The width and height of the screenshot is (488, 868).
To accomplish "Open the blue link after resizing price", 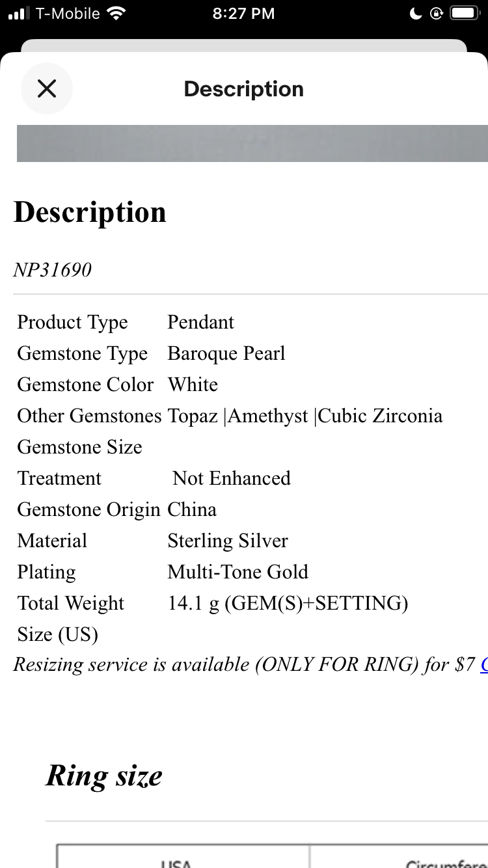I will click(x=483, y=664).
